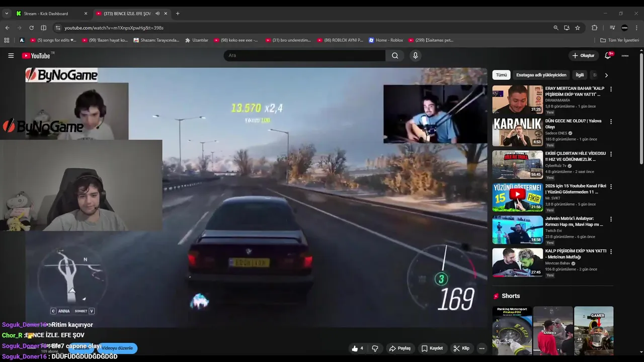Screen dimensions: 644x362
Task: Open options for DÜN GECE NE OLDU video
Action: 611,122
